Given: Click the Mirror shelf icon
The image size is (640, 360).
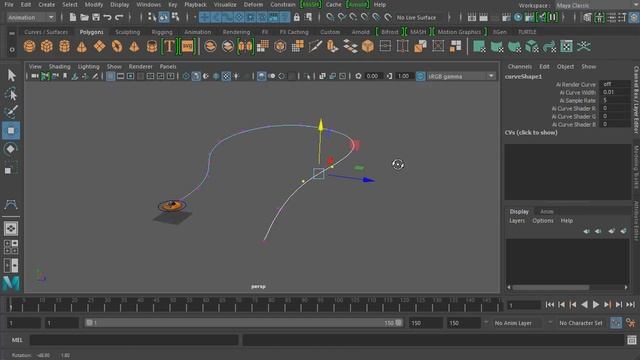Looking at the screenshot, I should (245, 47).
